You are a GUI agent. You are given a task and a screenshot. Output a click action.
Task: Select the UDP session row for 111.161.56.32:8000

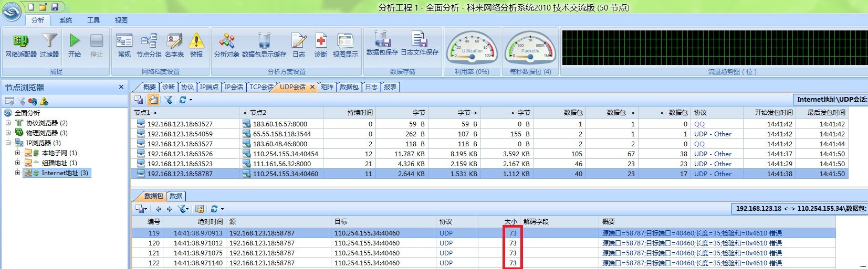pyautogui.click(x=281, y=164)
